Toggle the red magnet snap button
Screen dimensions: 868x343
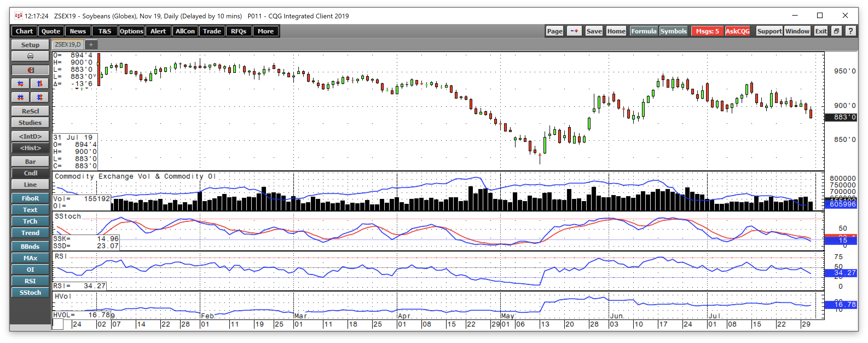tap(30, 70)
